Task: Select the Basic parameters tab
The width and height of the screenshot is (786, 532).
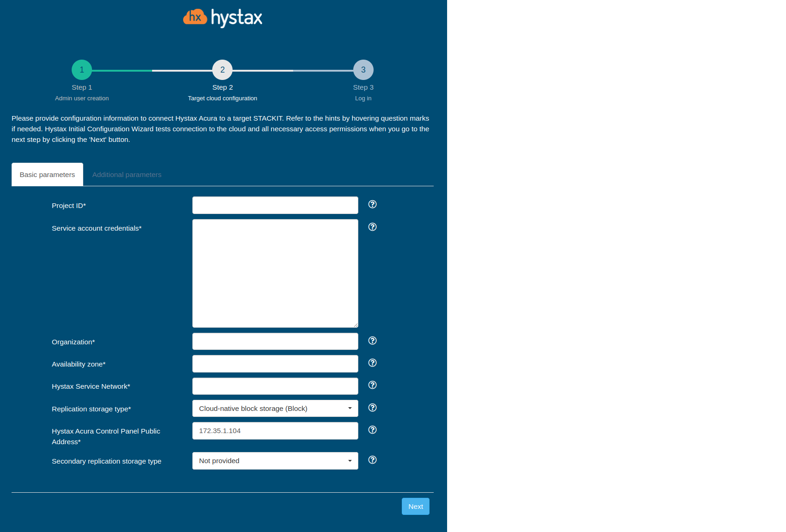Action: point(47,175)
